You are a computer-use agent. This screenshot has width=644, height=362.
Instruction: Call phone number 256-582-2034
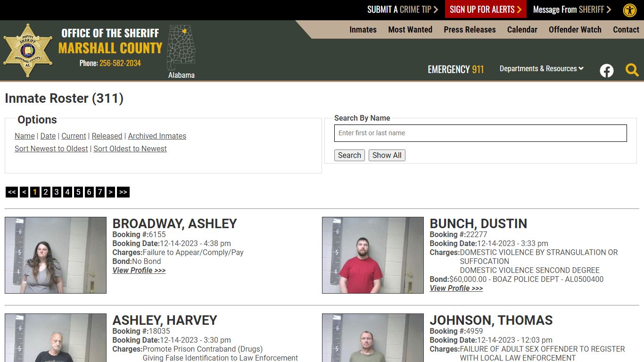(x=120, y=63)
